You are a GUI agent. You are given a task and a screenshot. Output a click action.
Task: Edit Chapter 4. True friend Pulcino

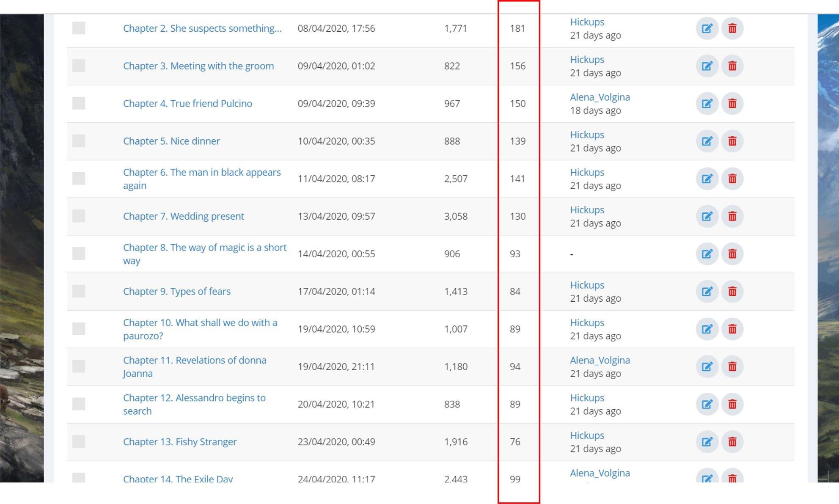707,104
